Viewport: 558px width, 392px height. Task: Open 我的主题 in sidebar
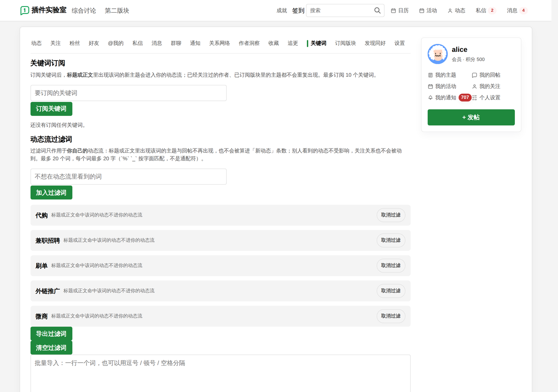pos(442,75)
